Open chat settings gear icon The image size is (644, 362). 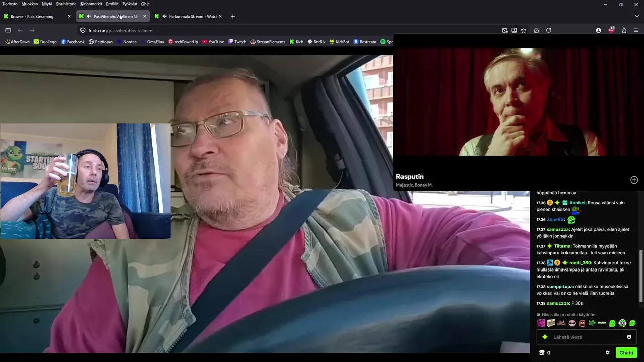coord(608,353)
